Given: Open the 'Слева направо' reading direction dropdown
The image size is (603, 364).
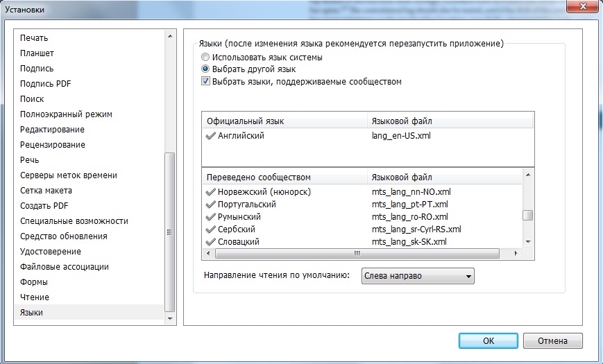Looking at the screenshot, I should tap(418, 276).
